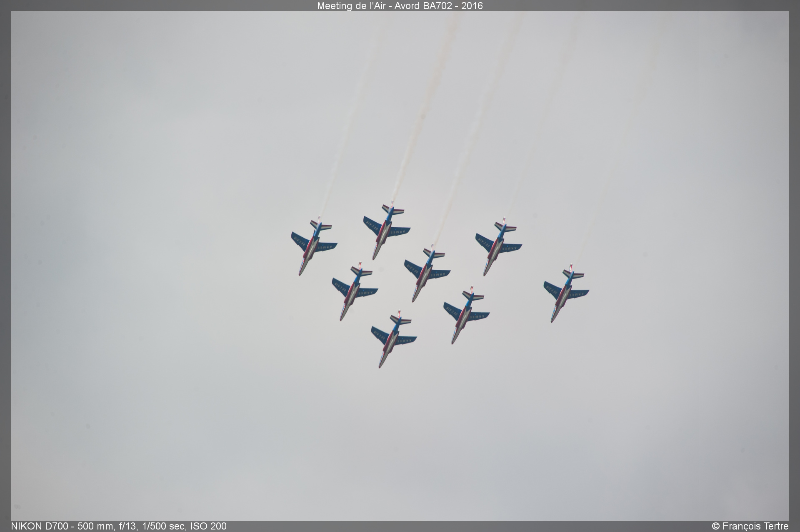Viewport: 800px width, 532px height.
Task: Click the title 'Meeting de l'Air - Avord BA702 - 2016'
Action: 400,6
